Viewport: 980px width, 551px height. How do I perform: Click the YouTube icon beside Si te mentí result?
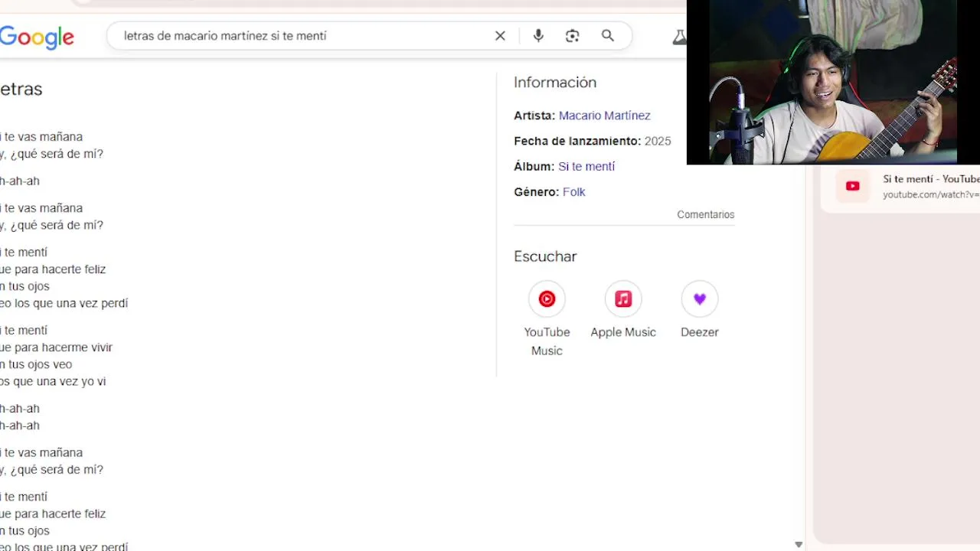tap(852, 186)
